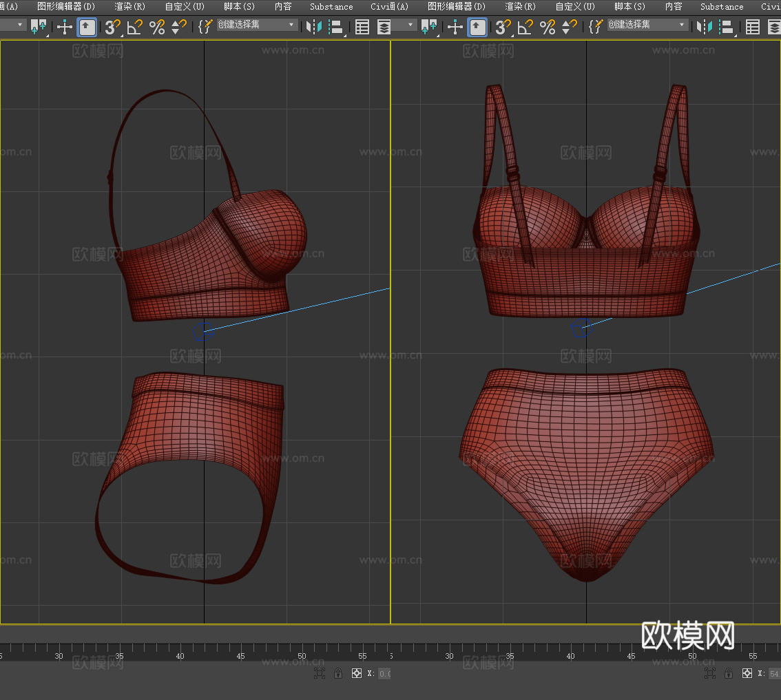Open 脚本(S) menu in right window

(629, 6)
